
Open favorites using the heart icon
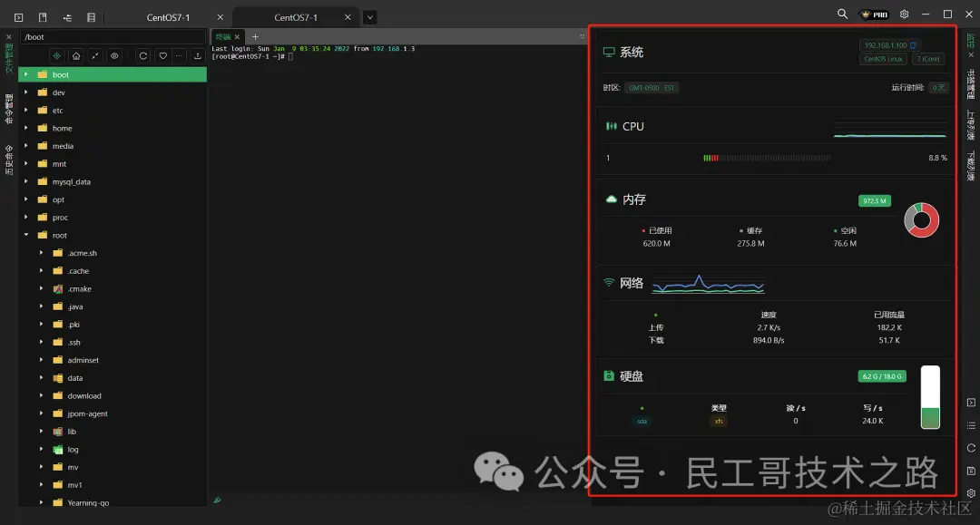162,55
